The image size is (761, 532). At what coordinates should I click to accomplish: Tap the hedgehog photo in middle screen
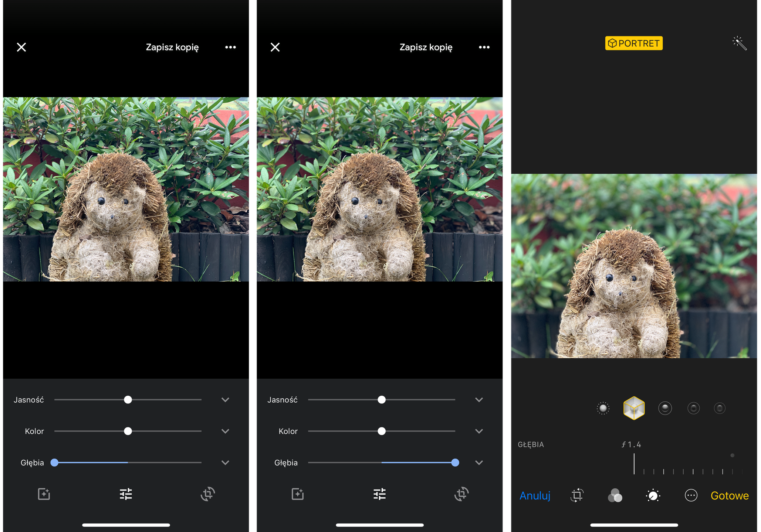pyautogui.click(x=379, y=189)
